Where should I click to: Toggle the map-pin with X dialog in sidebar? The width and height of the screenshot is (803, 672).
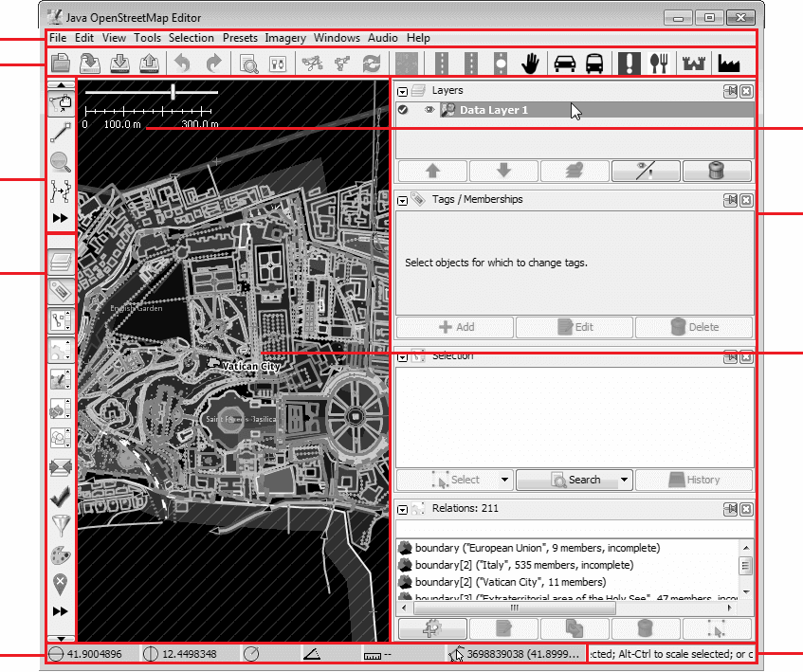click(61, 584)
